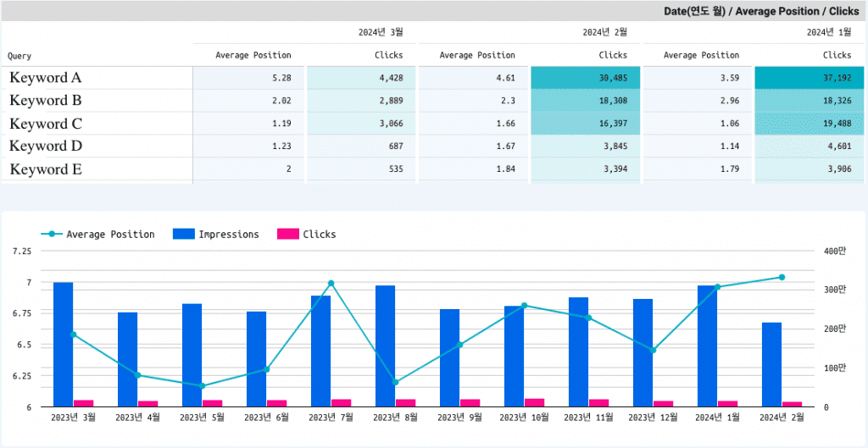This screenshot has height=448, width=868.
Task: Click the 2024년 1월 column group header
Action: click(828, 32)
